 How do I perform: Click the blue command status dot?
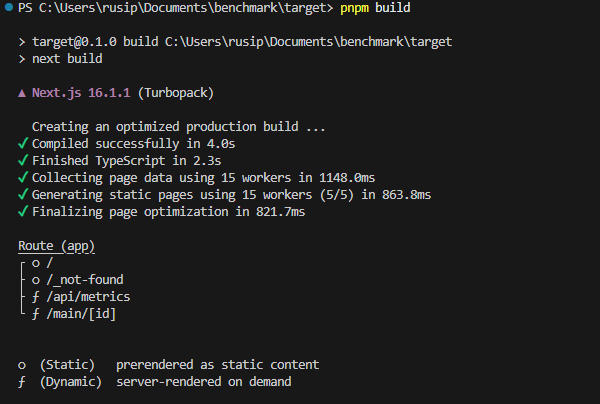pyautogui.click(x=7, y=9)
